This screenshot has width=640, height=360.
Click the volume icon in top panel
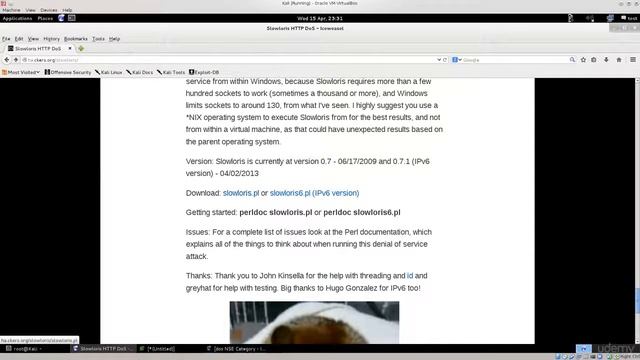590,18
